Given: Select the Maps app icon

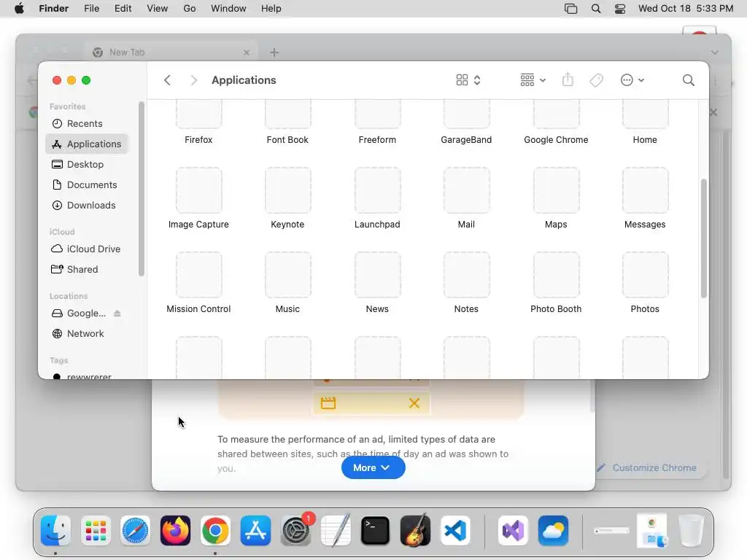Looking at the screenshot, I should (x=556, y=190).
